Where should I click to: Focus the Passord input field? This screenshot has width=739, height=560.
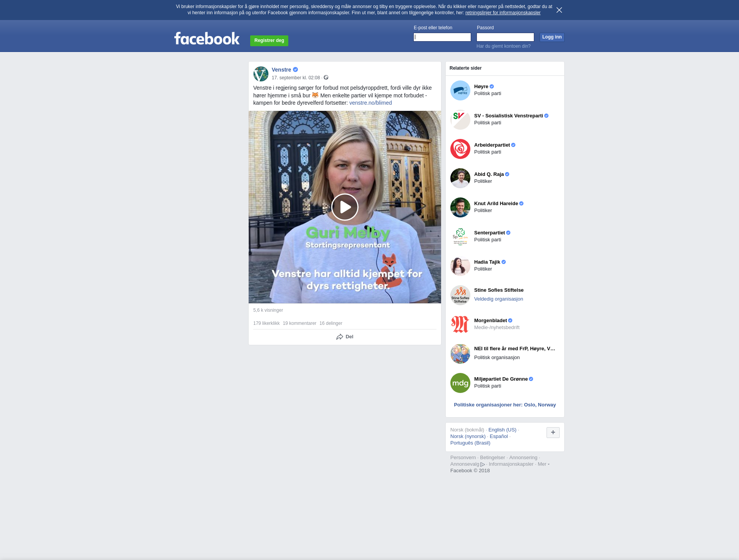(505, 37)
